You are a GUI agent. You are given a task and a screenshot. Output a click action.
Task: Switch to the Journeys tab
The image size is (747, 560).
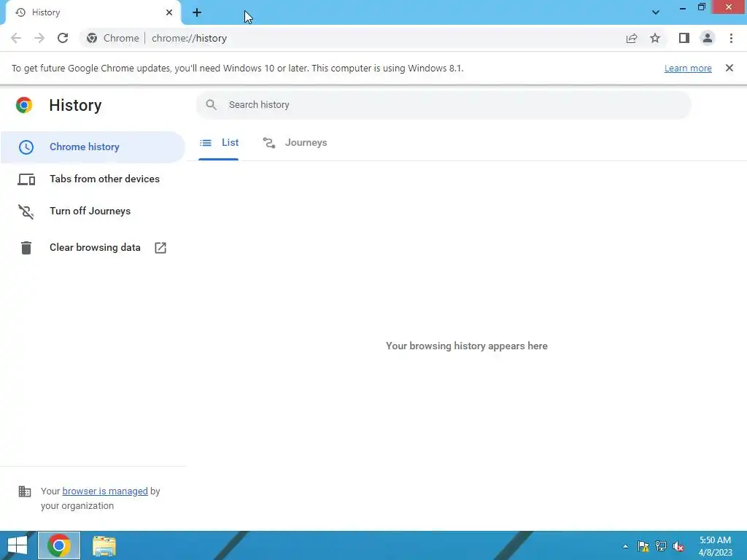click(x=295, y=143)
